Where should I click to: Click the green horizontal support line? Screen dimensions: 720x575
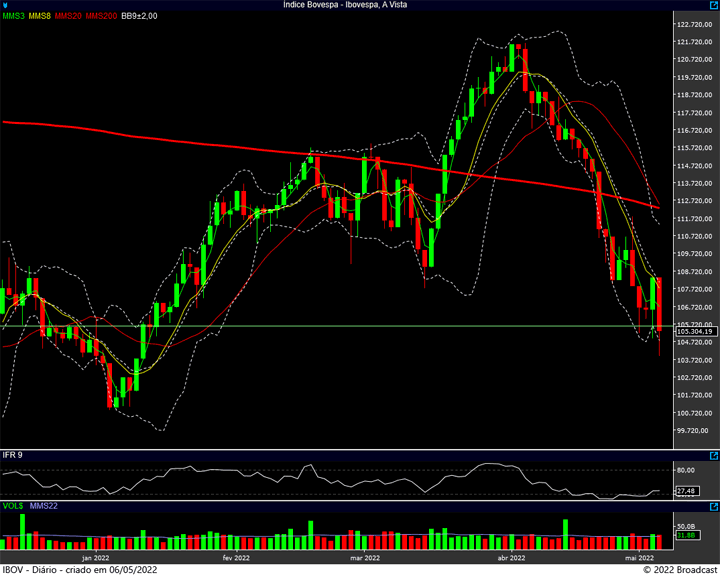click(337, 326)
